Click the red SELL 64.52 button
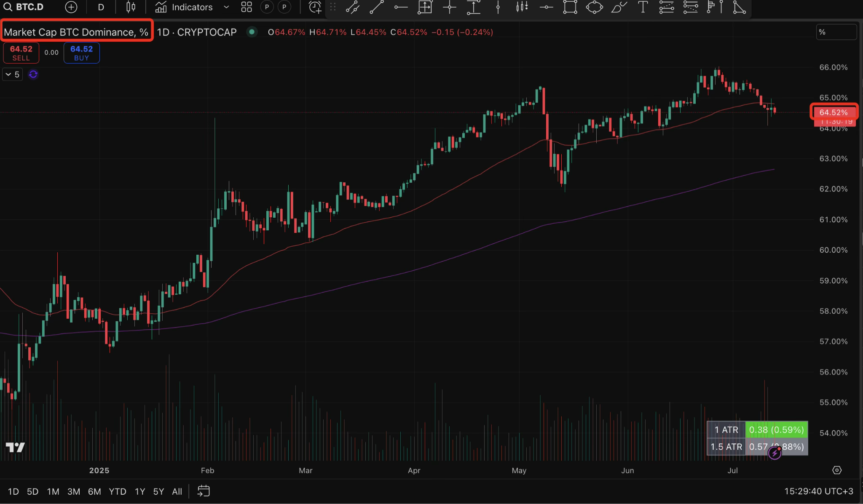 coord(21,53)
